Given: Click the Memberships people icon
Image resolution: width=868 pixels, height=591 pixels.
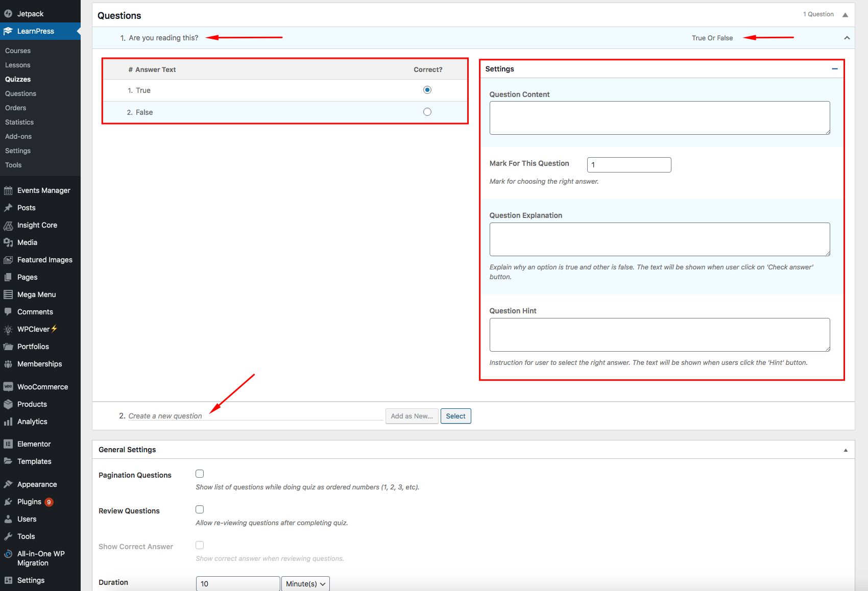Looking at the screenshot, I should click(x=8, y=364).
